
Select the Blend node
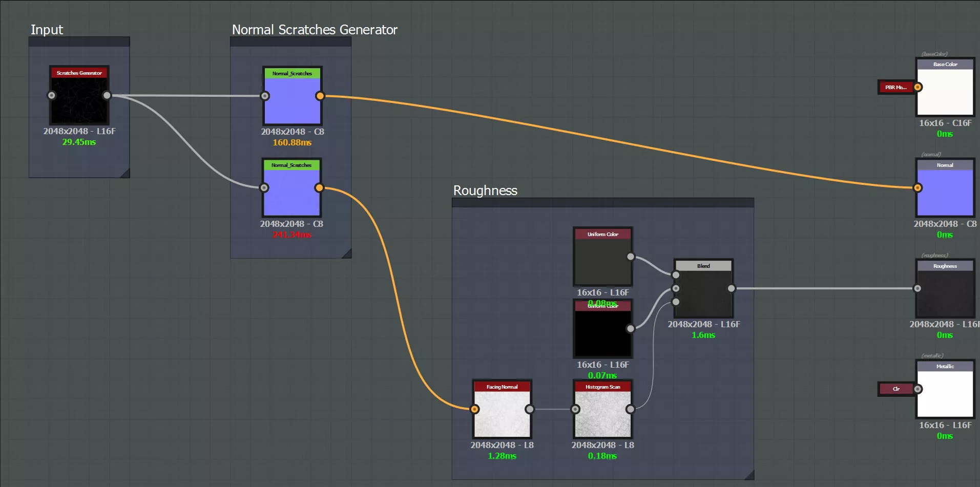pyautogui.click(x=703, y=293)
